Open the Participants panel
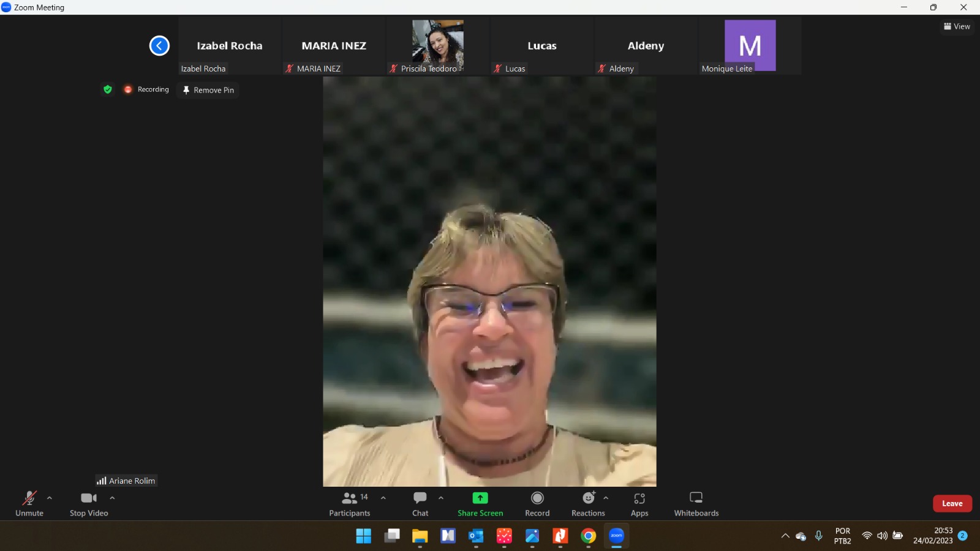The image size is (980, 551). (350, 503)
